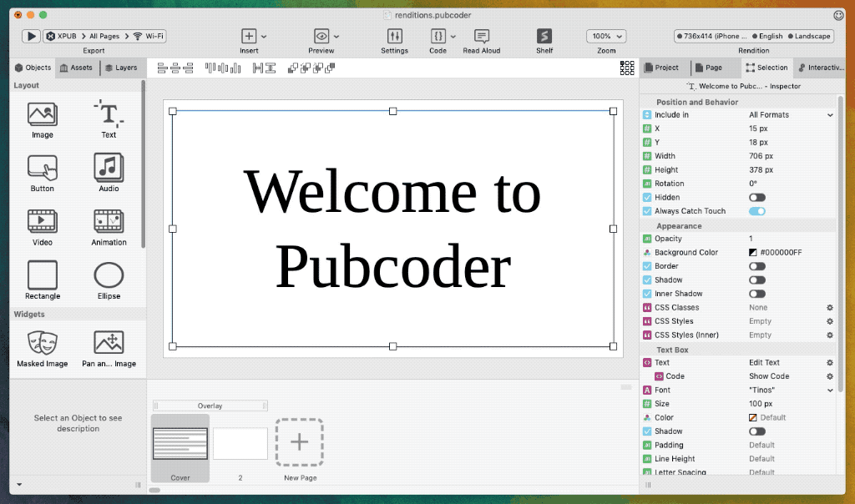Open Preview with the eye icon
This screenshot has width=855, height=504.
click(x=321, y=36)
